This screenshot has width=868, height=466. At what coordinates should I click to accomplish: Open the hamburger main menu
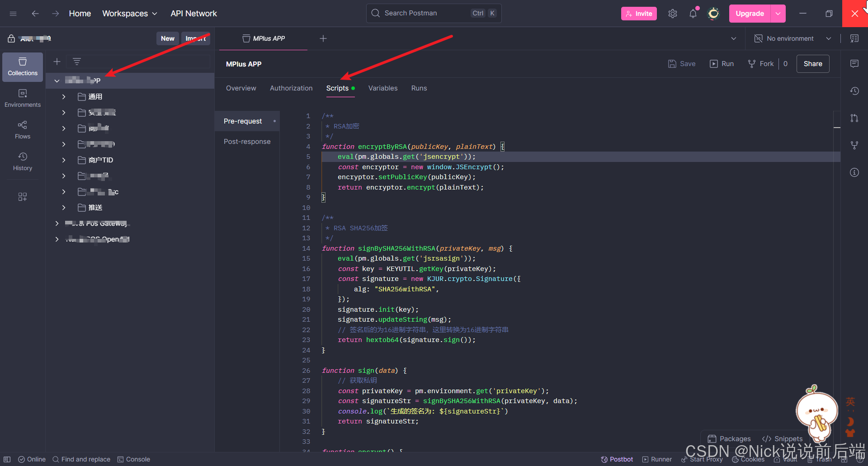tap(13, 14)
